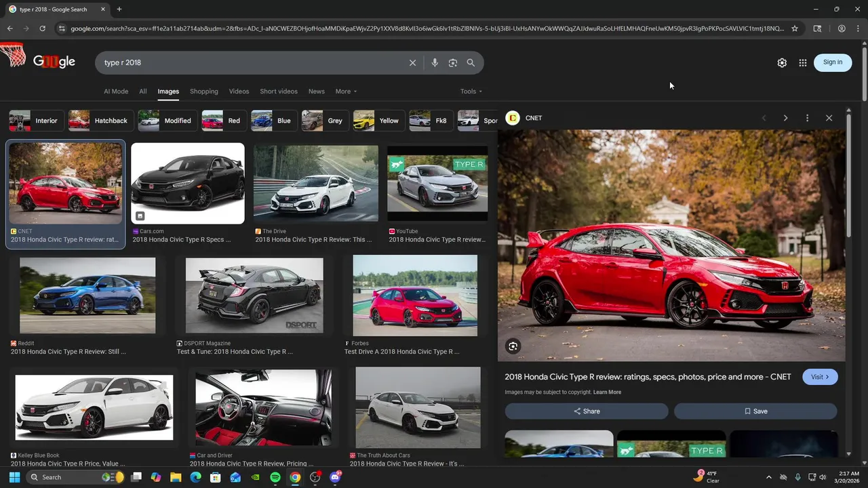The image size is (868, 488).
Task: Filter images by the Grey chip
Action: tap(325, 121)
